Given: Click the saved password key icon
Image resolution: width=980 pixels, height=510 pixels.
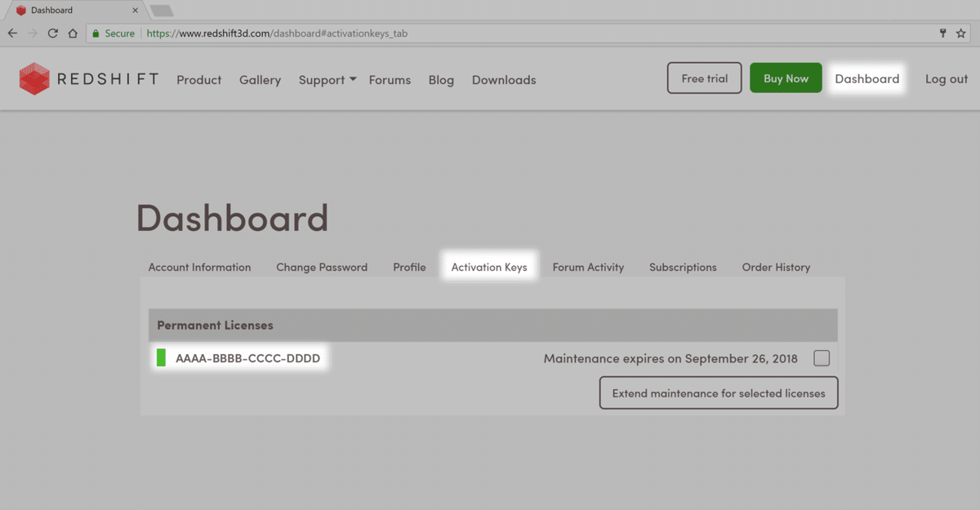Looking at the screenshot, I should pyautogui.click(x=943, y=33).
